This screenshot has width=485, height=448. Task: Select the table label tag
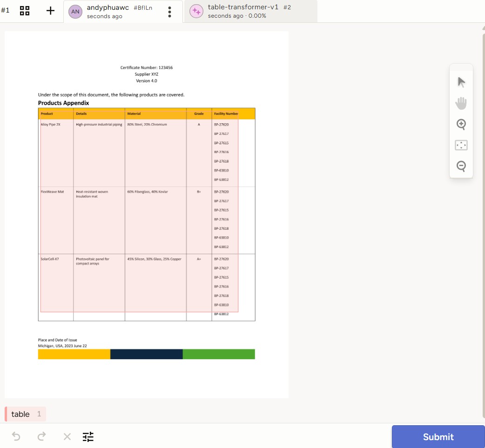26,414
